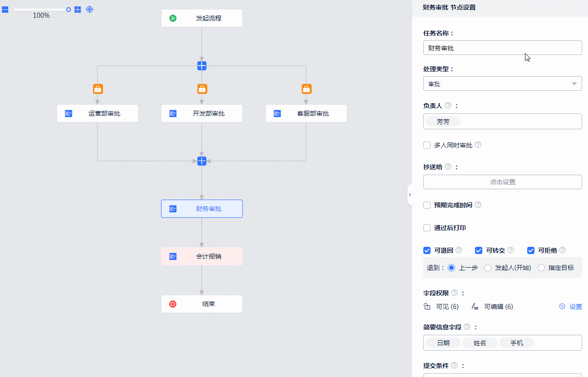Enable the 多人同时审批 checkbox
588x377 pixels.
(427, 145)
